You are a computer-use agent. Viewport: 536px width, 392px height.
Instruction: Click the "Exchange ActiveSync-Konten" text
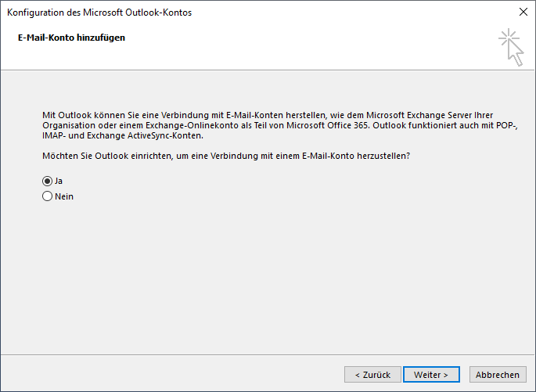145,135
